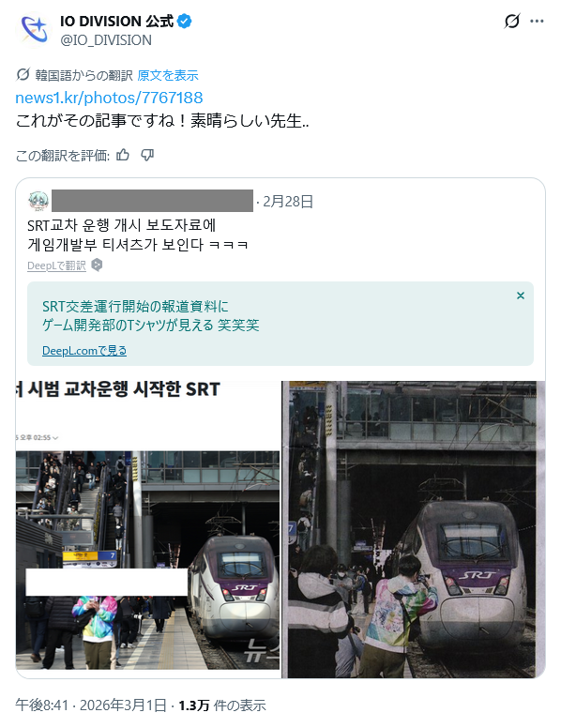Close the DeepL translation box
Viewport: 561px width, 728px height.
(521, 296)
